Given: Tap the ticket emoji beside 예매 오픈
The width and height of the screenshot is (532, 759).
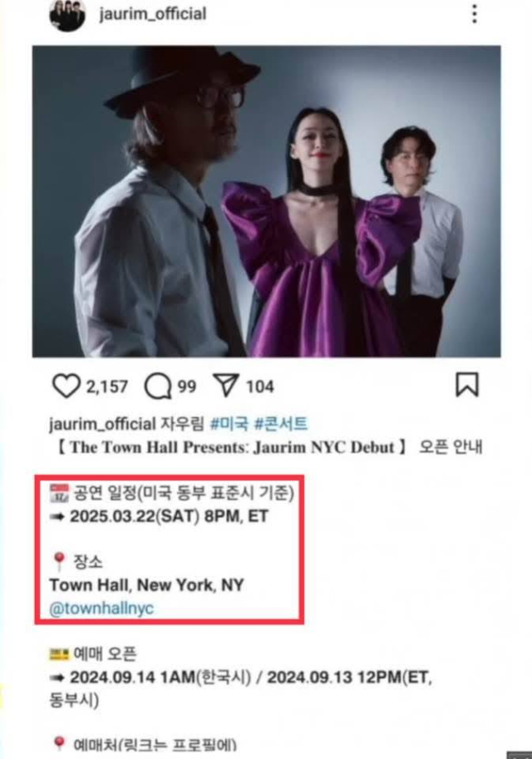Looking at the screenshot, I should pos(59,654).
